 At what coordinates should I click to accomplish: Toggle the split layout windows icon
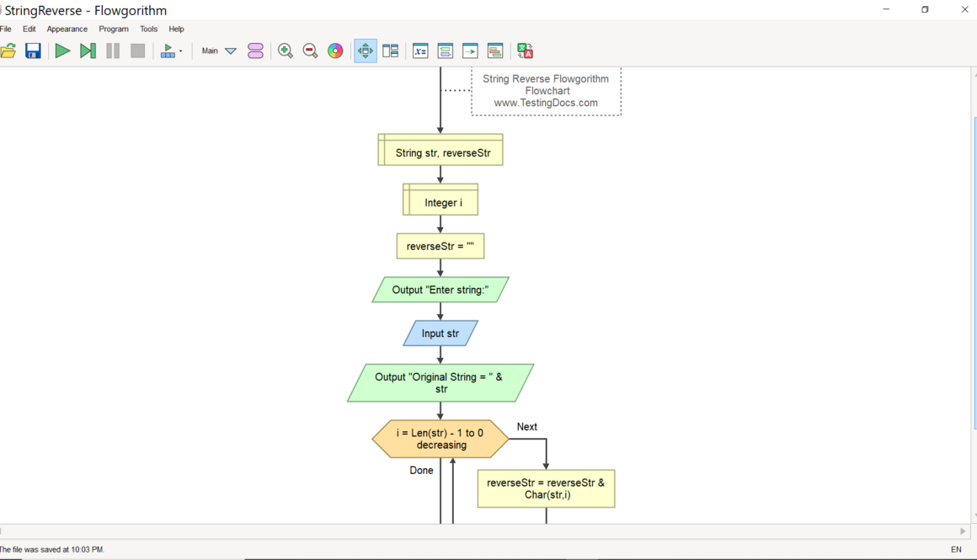pos(390,51)
